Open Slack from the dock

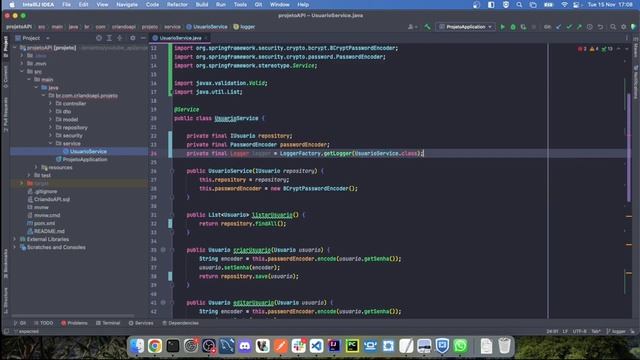pos(298,346)
